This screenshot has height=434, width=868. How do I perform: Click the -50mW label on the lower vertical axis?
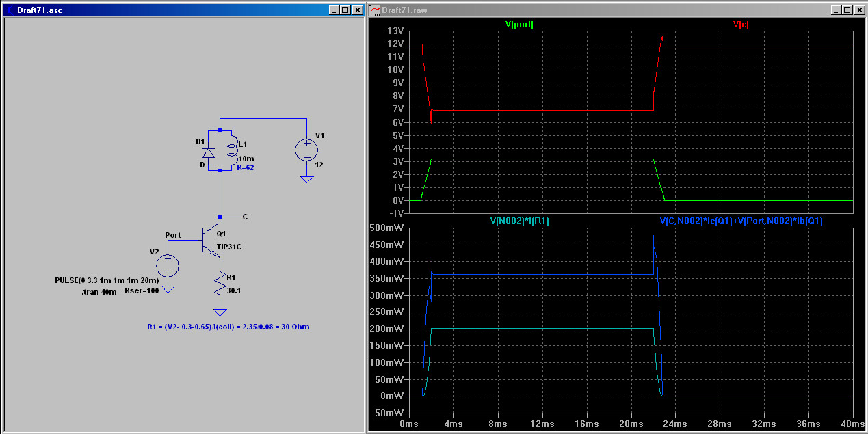tap(387, 413)
